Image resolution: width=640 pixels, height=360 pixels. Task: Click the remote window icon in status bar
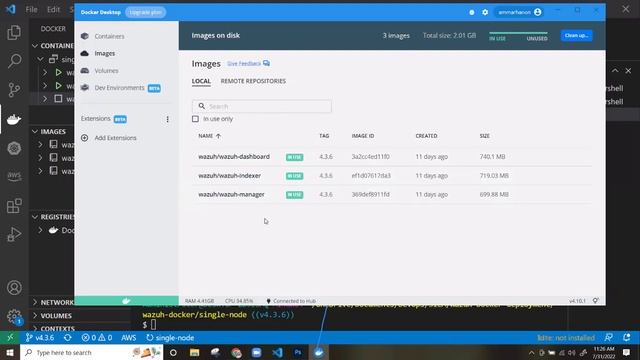[10, 338]
